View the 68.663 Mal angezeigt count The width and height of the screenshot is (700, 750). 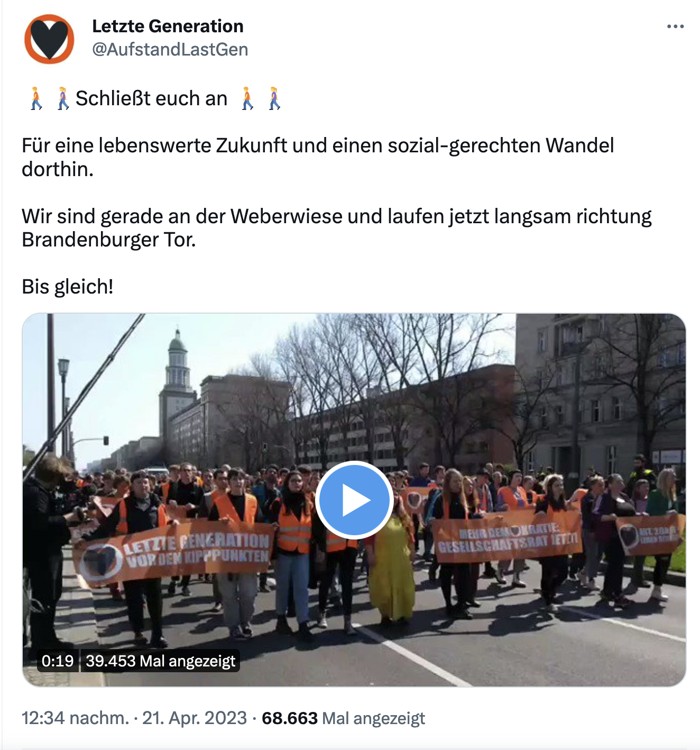[x=343, y=718]
